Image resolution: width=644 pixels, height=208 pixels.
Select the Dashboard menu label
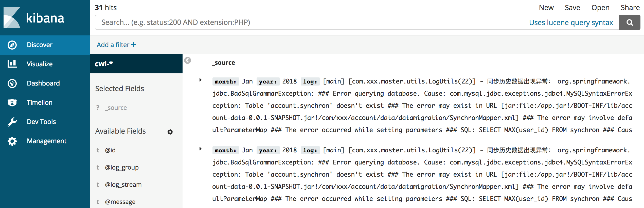pos(43,83)
